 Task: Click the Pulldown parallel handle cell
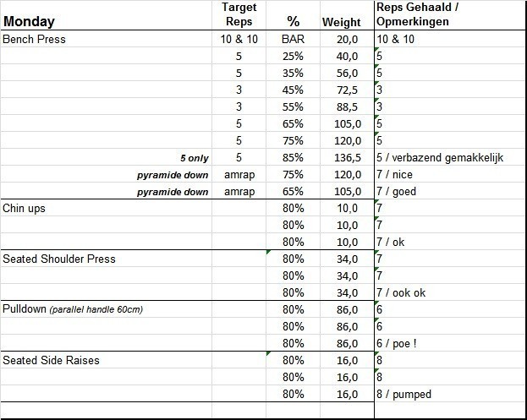(73, 309)
